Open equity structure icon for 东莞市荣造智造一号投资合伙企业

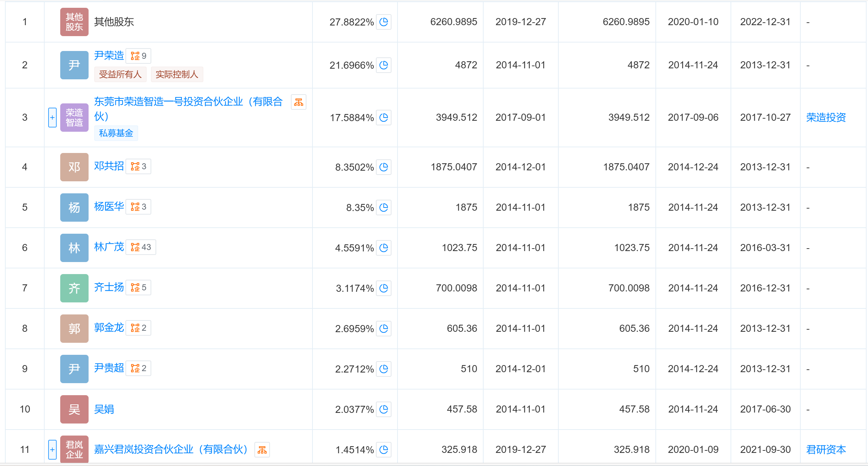tap(298, 102)
